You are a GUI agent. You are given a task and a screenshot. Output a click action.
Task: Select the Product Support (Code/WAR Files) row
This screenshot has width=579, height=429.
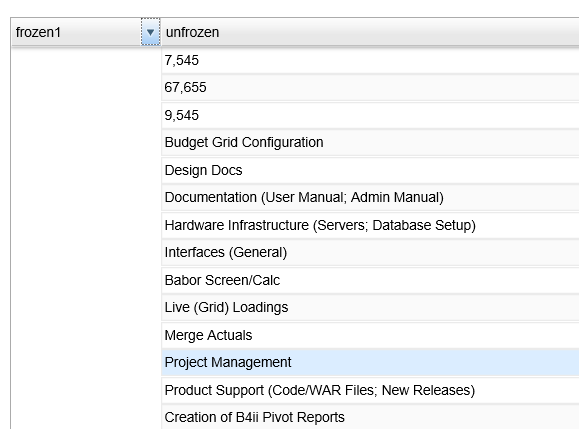click(370, 391)
